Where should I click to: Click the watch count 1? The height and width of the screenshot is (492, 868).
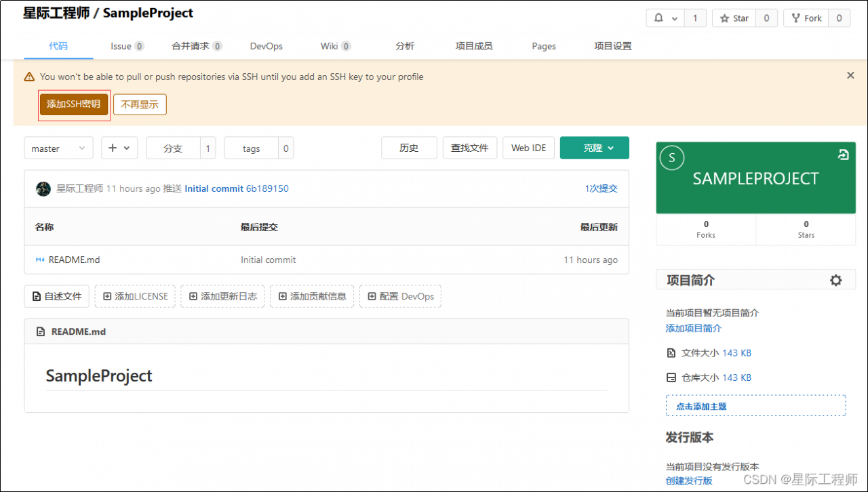pyautogui.click(x=695, y=18)
